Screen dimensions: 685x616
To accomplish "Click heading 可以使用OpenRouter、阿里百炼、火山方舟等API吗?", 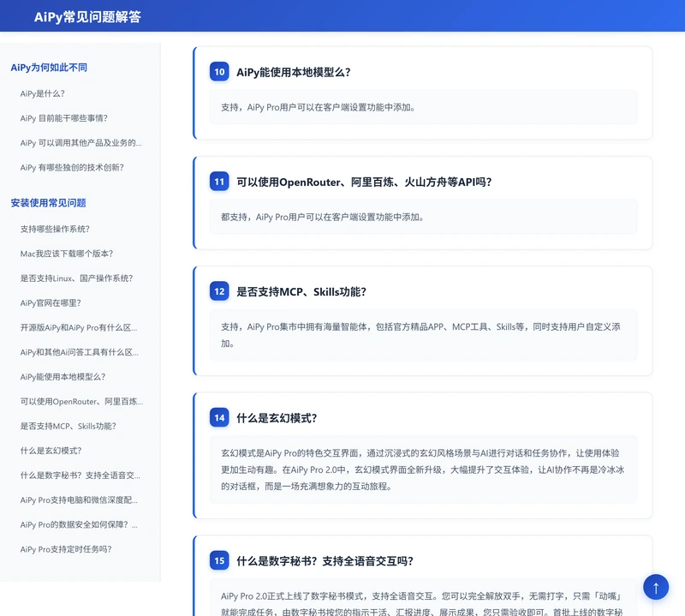I will pos(365,182).
